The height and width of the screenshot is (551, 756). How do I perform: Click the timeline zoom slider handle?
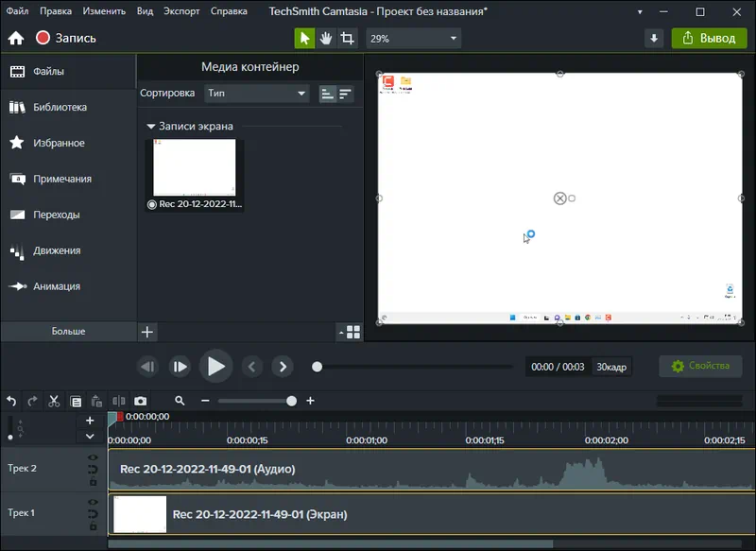tap(291, 401)
